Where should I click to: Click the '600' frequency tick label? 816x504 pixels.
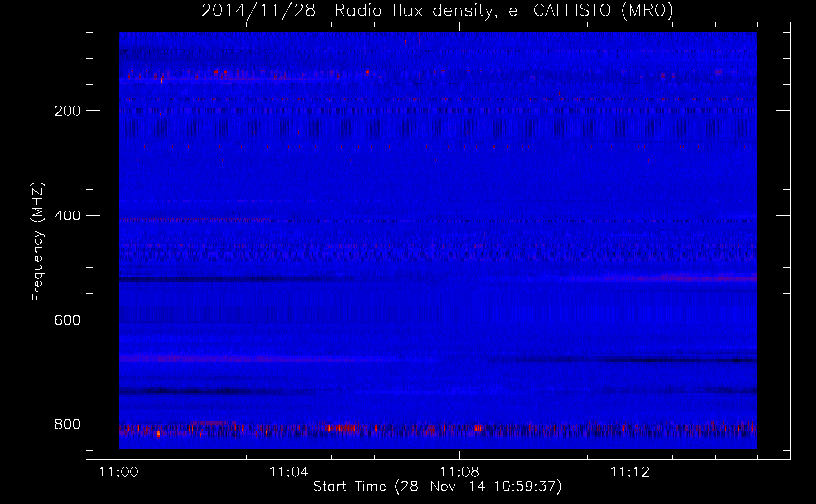pyautogui.click(x=67, y=320)
